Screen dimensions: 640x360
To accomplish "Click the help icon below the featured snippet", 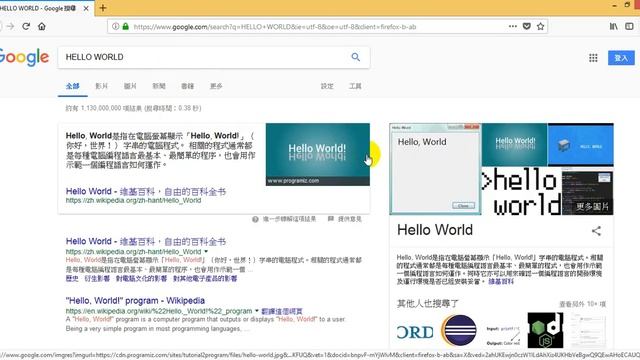I will [255, 219].
